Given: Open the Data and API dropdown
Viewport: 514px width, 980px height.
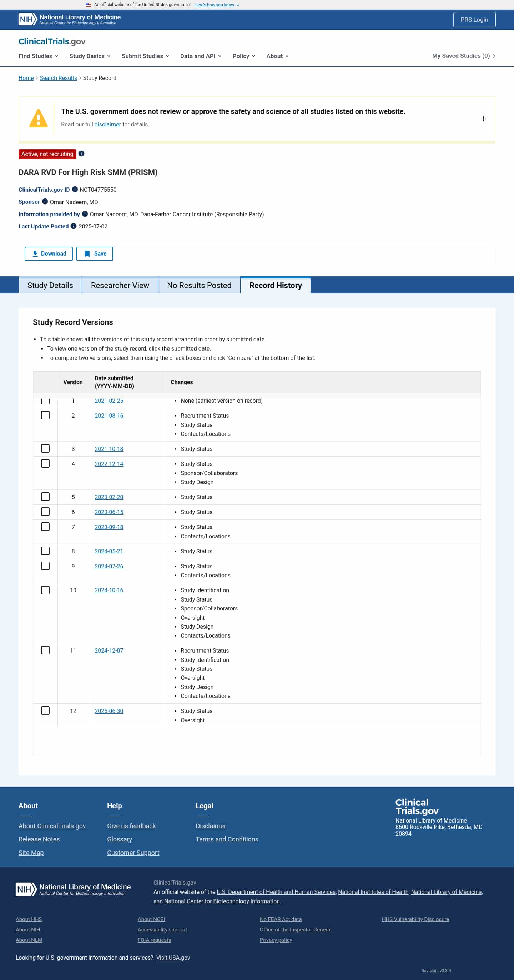Looking at the screenshot, I should (x=201, y=56).
